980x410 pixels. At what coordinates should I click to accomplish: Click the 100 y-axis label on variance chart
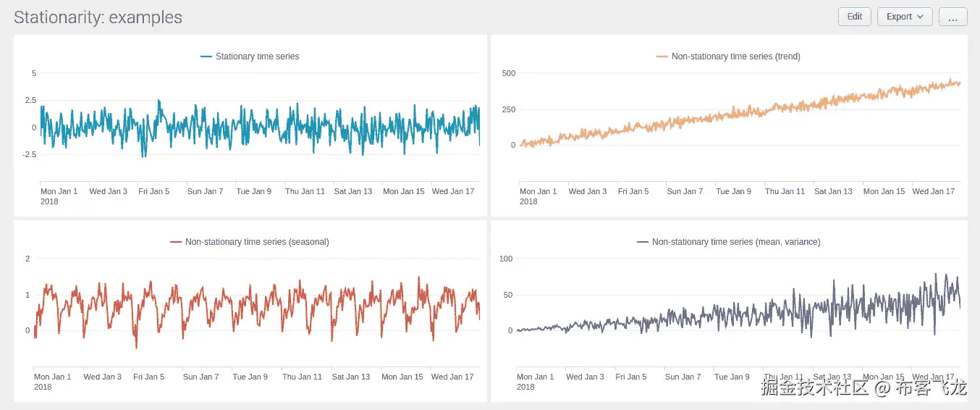click(x=505, y=259)
